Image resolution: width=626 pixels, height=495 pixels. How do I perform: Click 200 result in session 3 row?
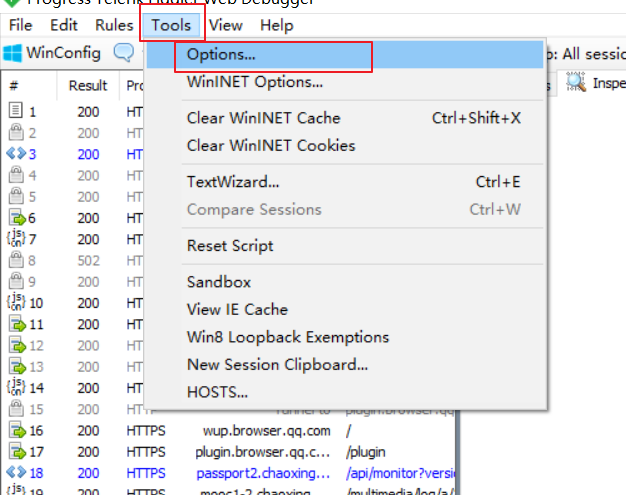(x=88, y=154)
